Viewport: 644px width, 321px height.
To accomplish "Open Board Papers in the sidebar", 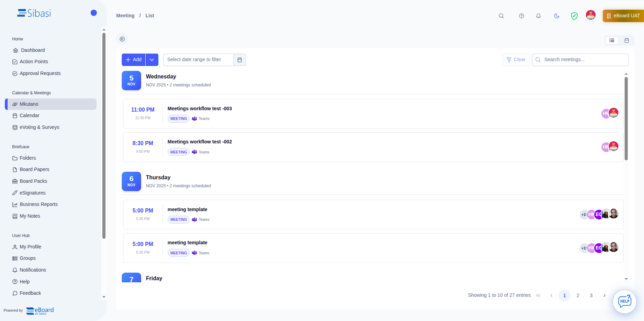I will 34,169.
